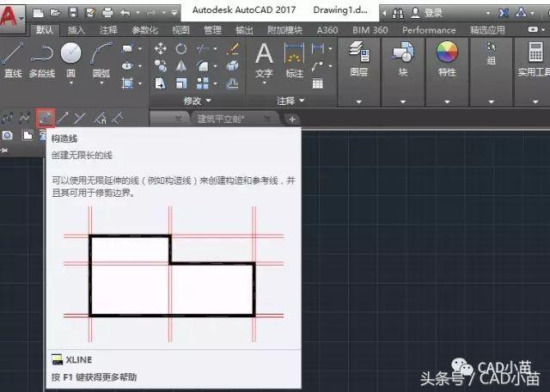Expand the 圆弧 arc options arrow
This screenshot has height=392, width=550.
click(101, 83)
